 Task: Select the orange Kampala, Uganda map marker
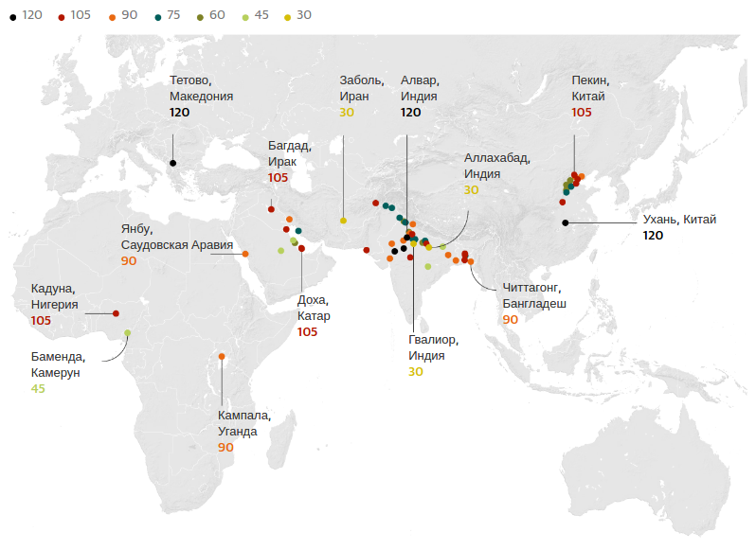(222, 356)
